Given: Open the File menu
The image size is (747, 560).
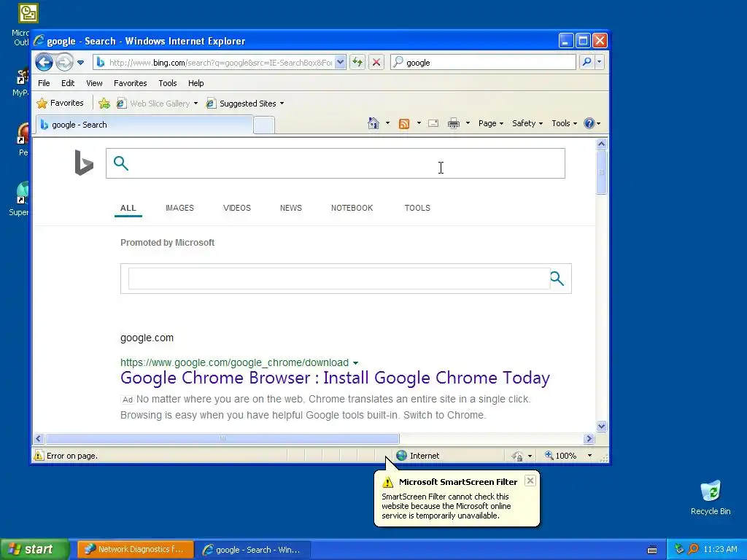Looking at the screenshot, I should pyautogui.click(x=44, y=83).
